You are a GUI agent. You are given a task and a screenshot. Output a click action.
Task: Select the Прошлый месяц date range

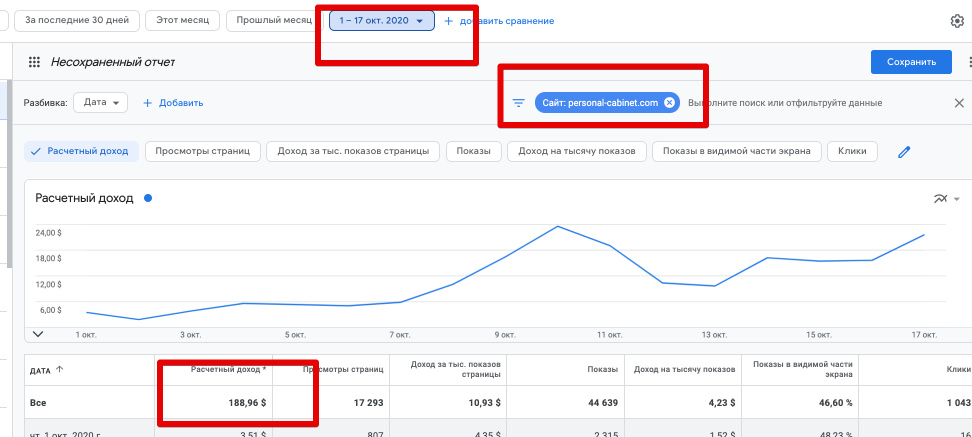[273, 20]
